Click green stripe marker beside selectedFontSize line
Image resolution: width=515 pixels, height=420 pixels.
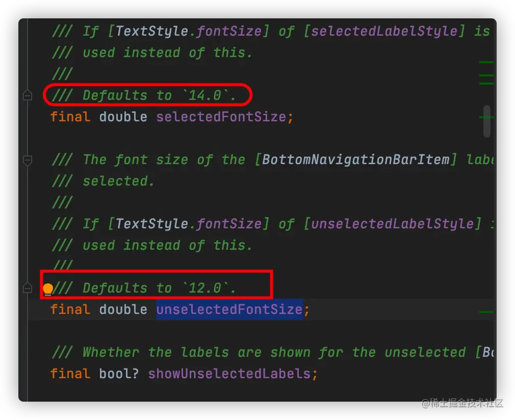486,117
